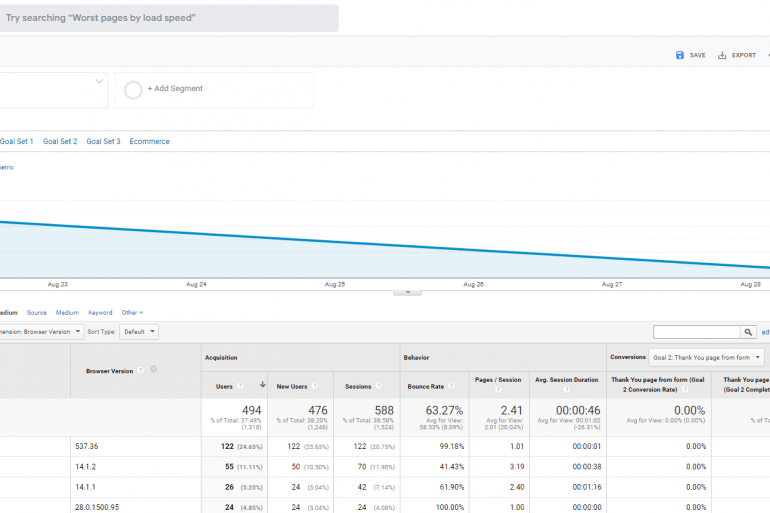The height and width of the screenshot is (513, 770).
Task: Select the Source primary dimension link
Action: (x=37, y=313)
